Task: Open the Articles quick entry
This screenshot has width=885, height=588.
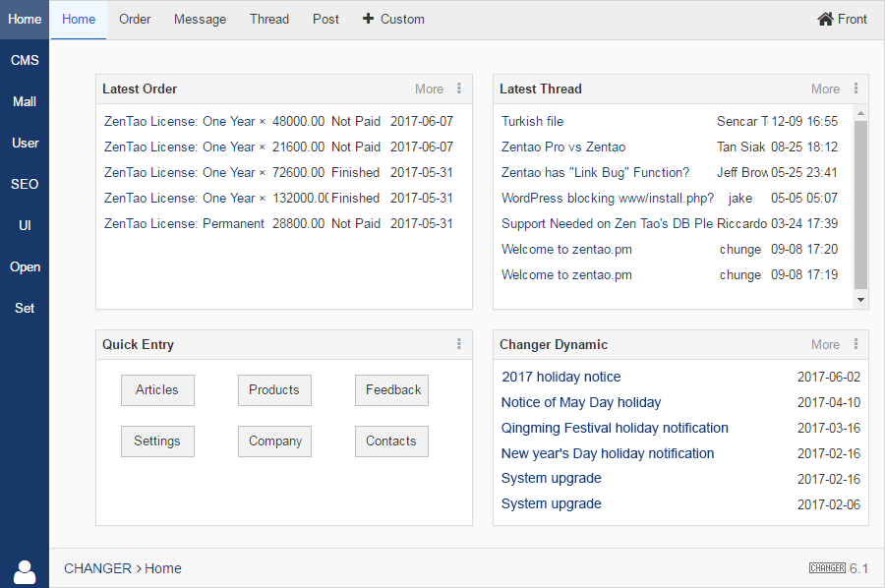Action: (157, 390)
